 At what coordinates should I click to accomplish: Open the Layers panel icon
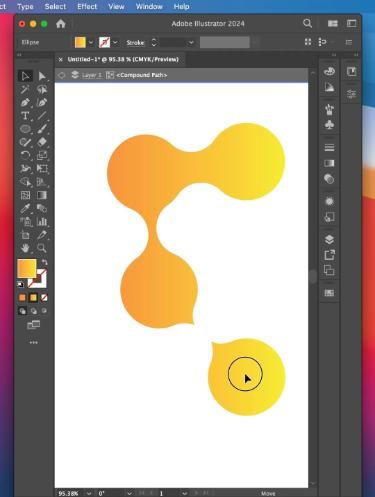click(x=329, y=239)
